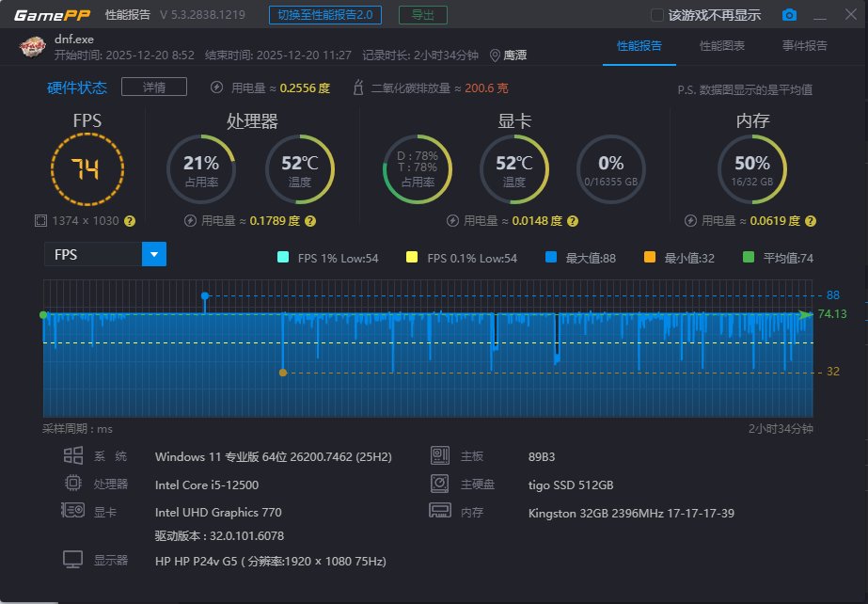Screen dimensions: 868x604
Task: Click the 导出 export button
Action: pos(421,14)
